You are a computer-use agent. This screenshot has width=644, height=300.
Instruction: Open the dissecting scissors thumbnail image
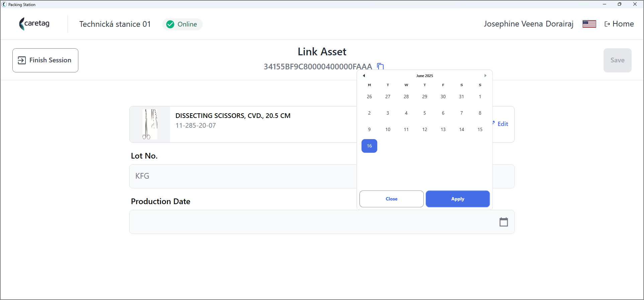150,124
